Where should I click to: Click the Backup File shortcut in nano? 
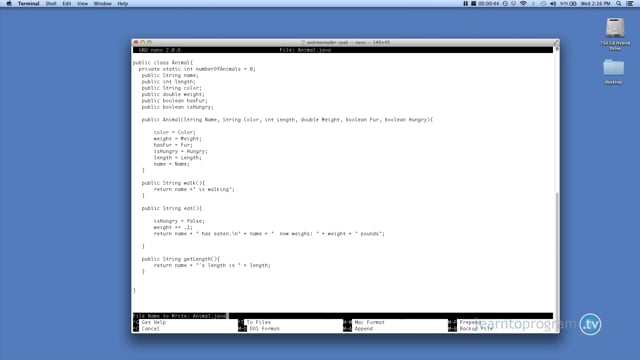(476, 329)
